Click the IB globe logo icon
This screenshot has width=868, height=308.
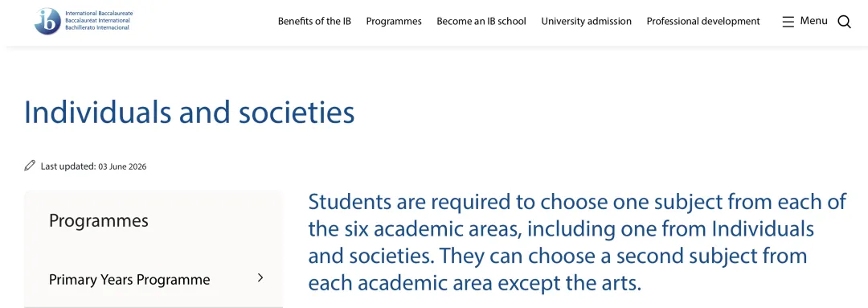47,21
